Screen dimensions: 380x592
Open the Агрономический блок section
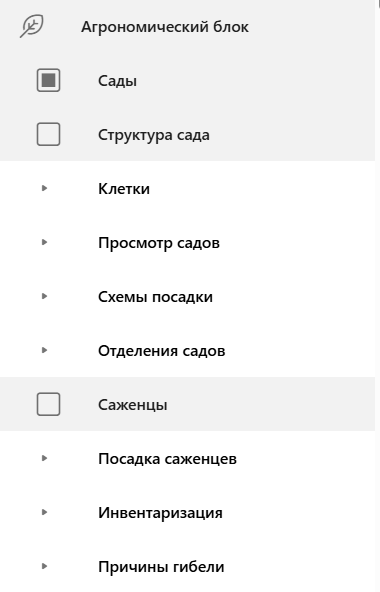pyautogui.click(x=165, y=27)
